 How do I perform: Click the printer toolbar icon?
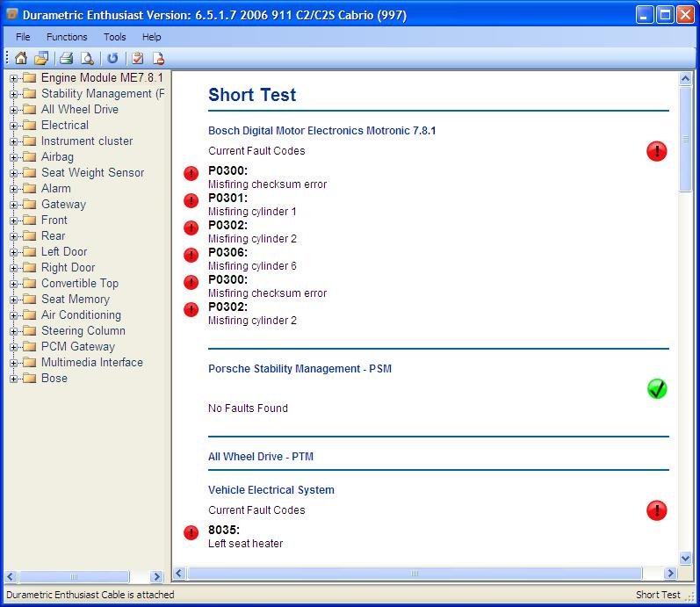coord(66,58)
